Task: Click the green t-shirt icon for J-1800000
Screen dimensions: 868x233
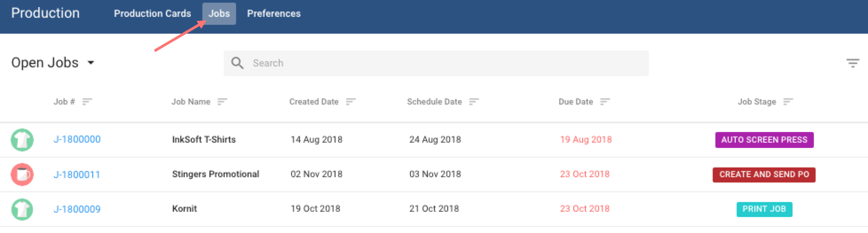Action: [x=22, y=140]
